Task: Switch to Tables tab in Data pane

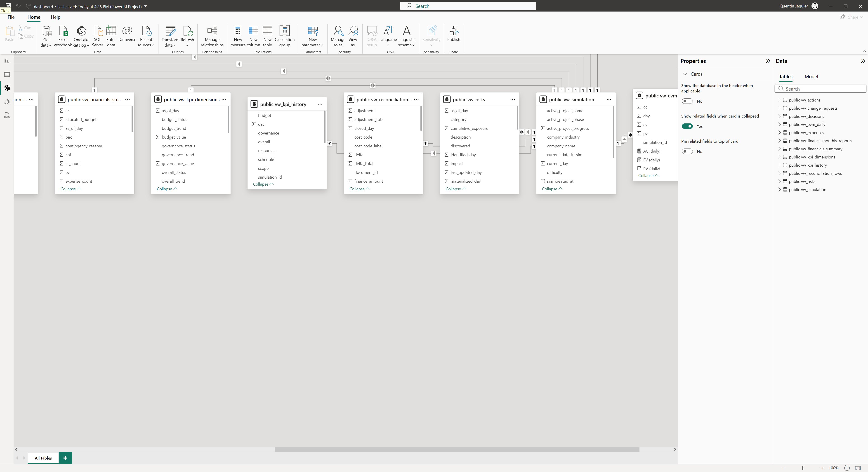Action: (785, 76)
